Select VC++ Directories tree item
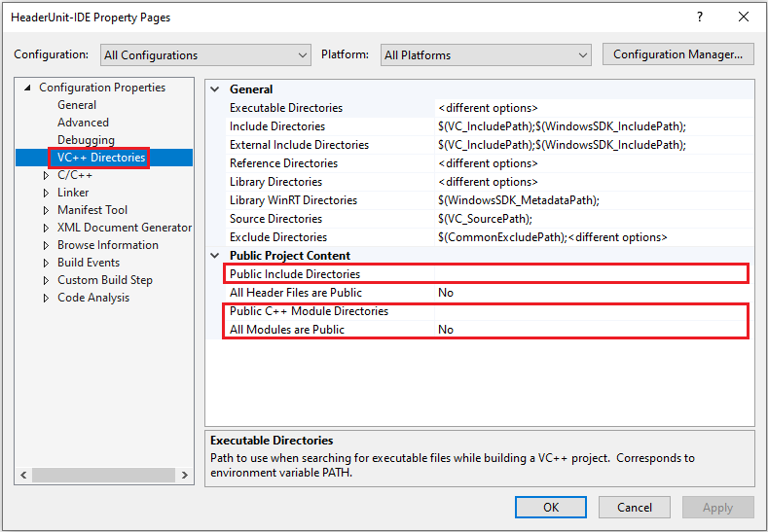The width and height of the screenshot is (768, 532). 101,158
